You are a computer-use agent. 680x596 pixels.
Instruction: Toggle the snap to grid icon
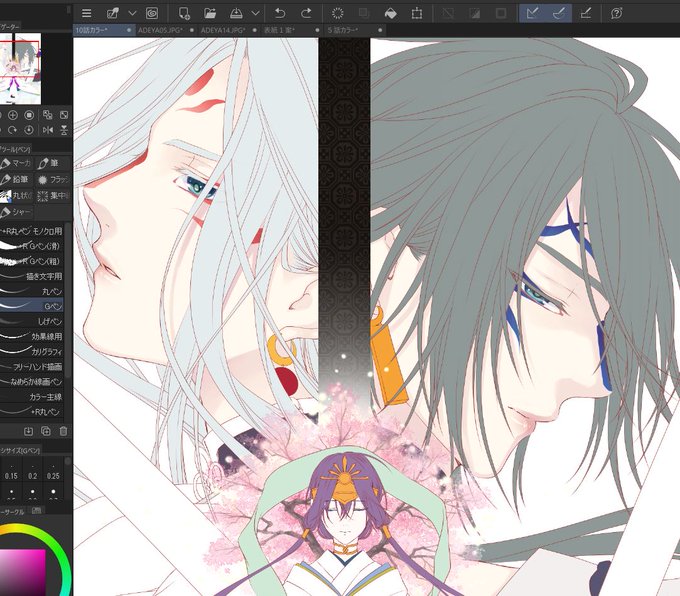(x=585, y=13)
